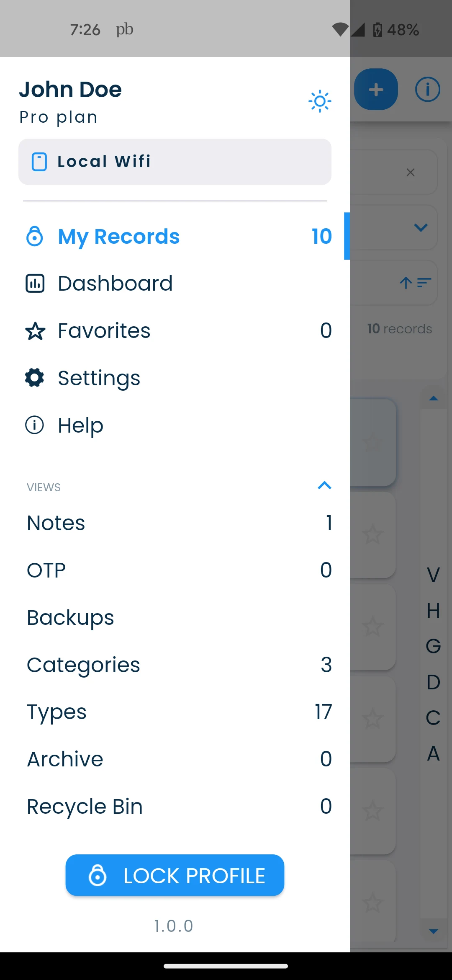Click the LOCK PROFILE button
The height and width of the screenshot is (980, 452).
pos(175,875)
